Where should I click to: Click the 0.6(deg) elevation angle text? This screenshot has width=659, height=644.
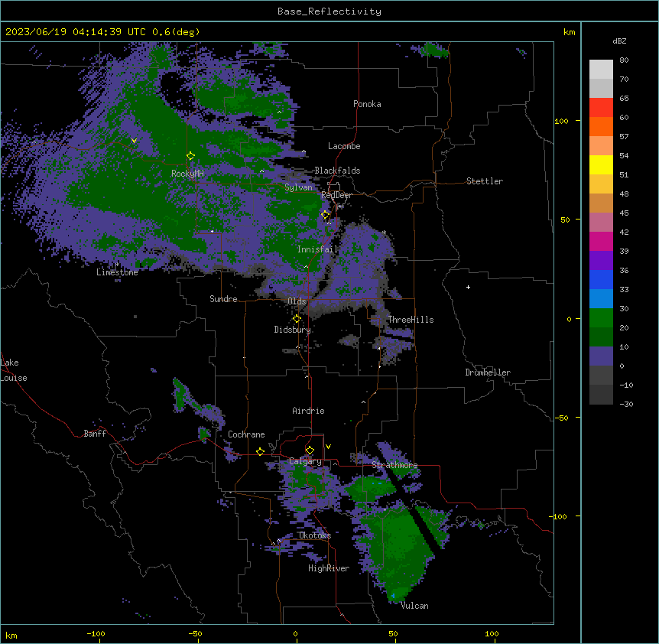coord(176,32)
